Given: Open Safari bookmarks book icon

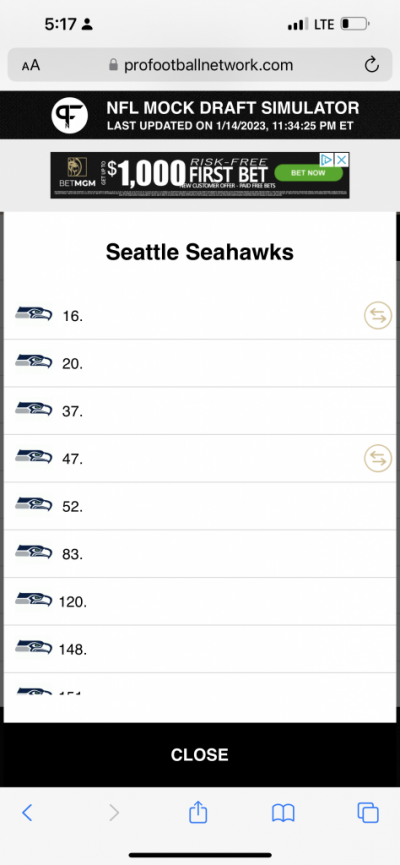Looking at the screenshot, I should [283, 813].
